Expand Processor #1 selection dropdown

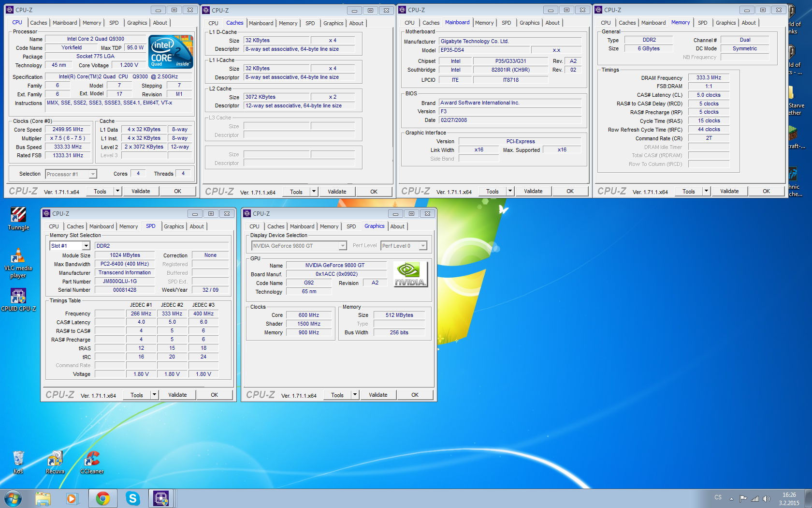click(93, 174)
